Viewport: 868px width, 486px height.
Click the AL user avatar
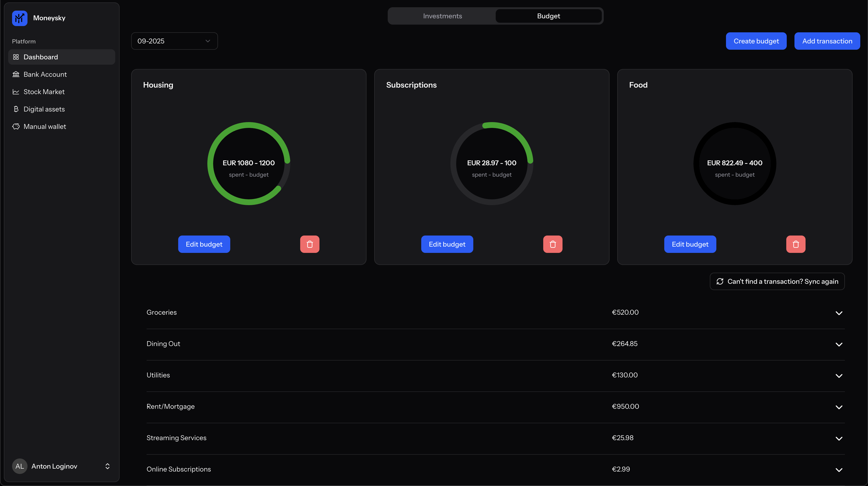20,466
